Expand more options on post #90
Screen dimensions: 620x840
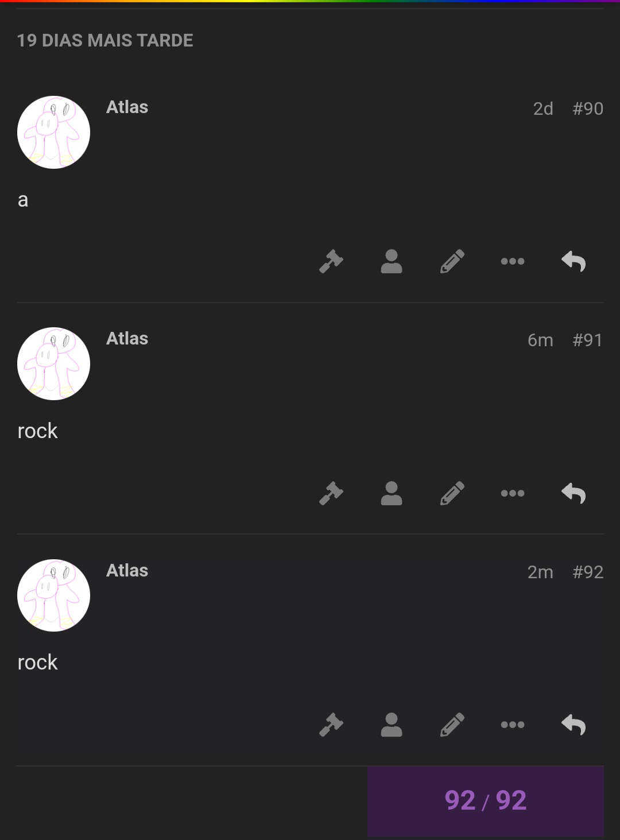pos(513,261)
